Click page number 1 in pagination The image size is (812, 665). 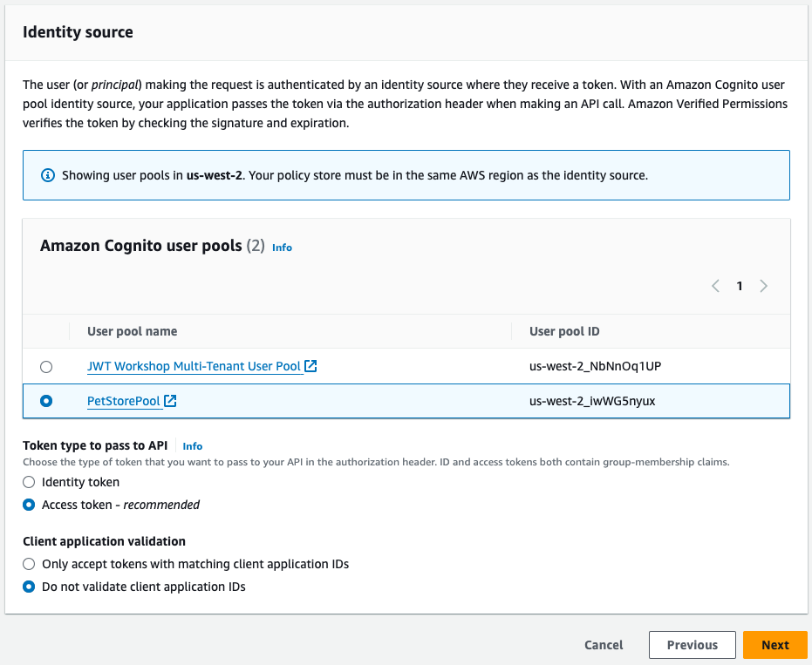pos(739,285)
